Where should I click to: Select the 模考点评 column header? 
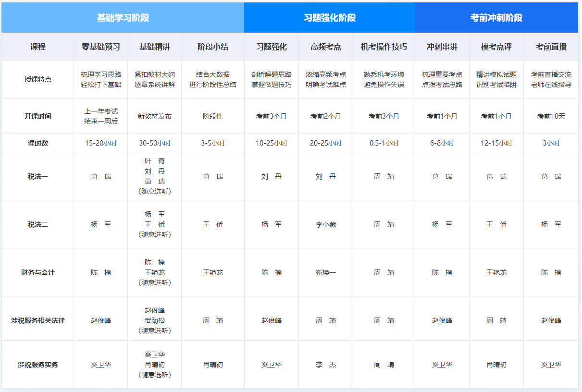point(496,47)
